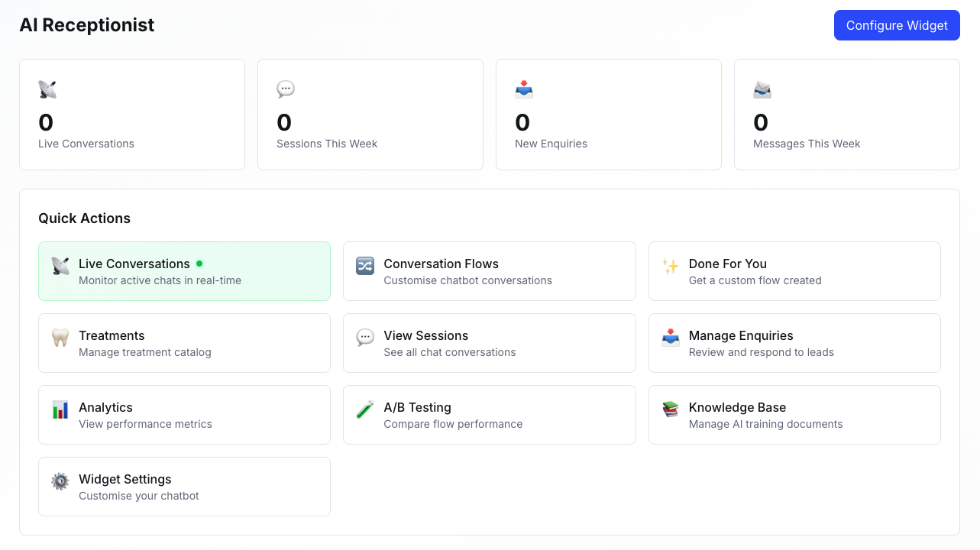This screenshot has width=980, height=550.
Task: Click the Sessions This Week stat card
Action: pos(370,115)
